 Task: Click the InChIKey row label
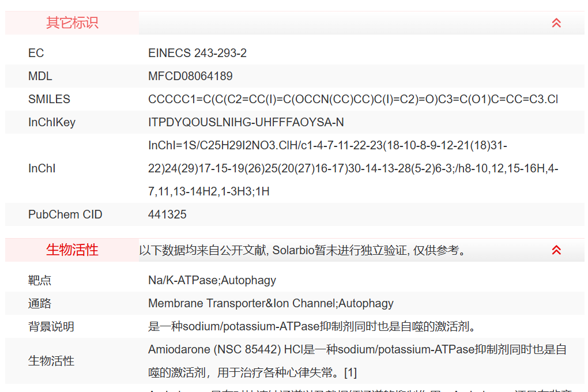[x=51, y=122]
